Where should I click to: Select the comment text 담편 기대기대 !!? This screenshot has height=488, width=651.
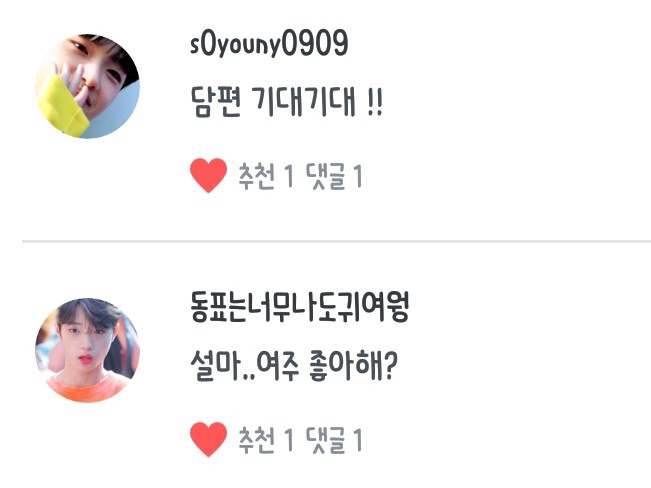pos(286,102)
